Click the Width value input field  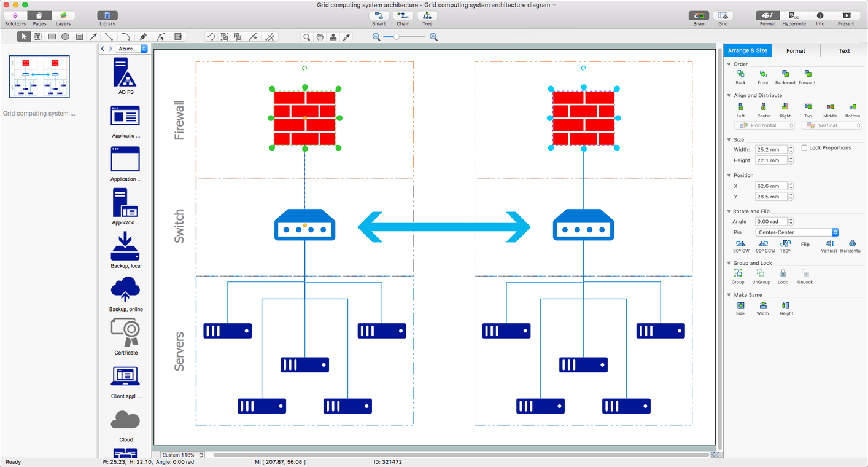(771, 149)
